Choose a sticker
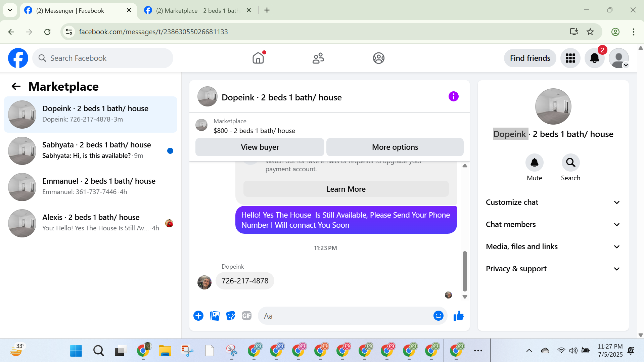 (x=231, y=316)
